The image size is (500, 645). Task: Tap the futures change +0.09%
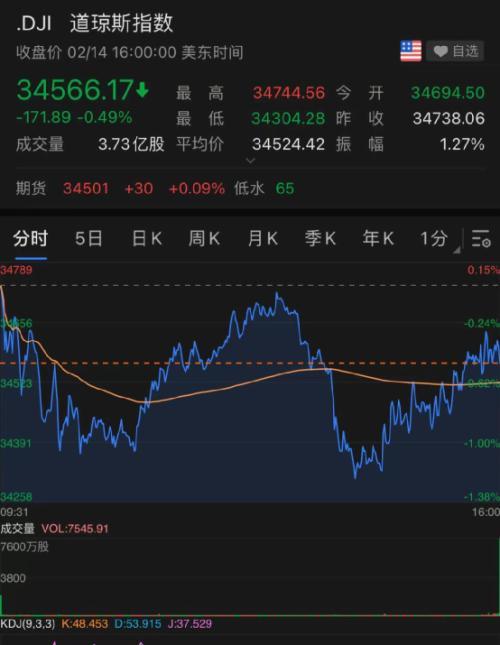click(197, 188)
